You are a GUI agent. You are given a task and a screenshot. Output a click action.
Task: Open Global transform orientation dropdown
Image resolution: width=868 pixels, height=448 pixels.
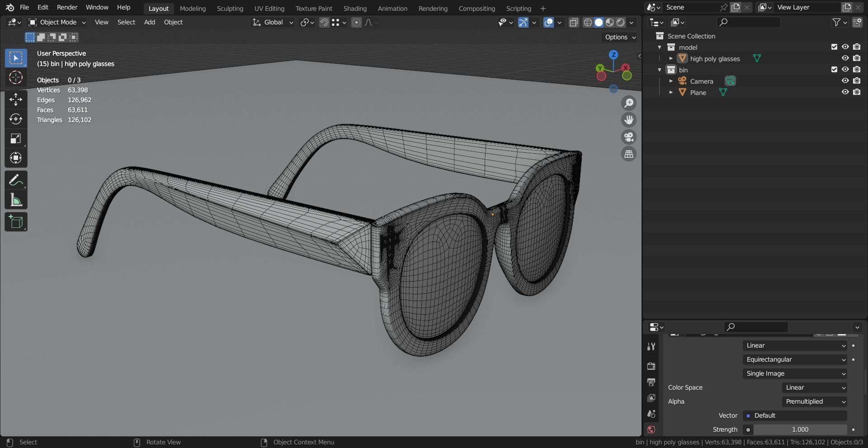[273, 22]
